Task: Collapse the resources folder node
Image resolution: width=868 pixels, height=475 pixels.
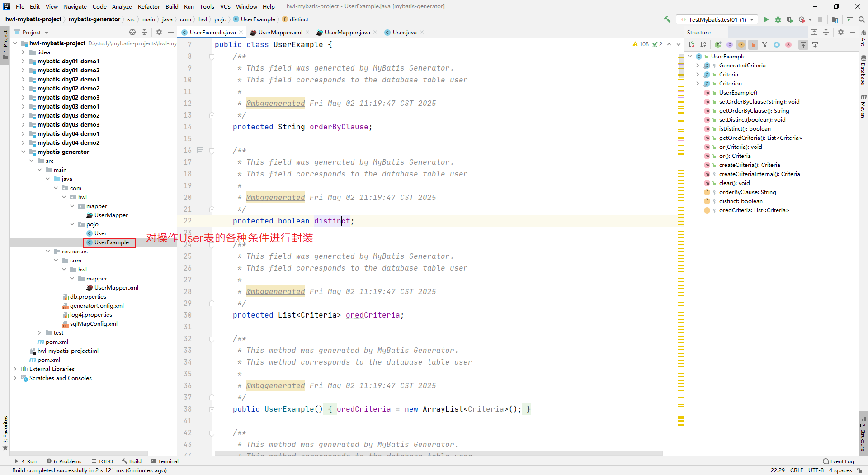Action: (x=47, y=251)
